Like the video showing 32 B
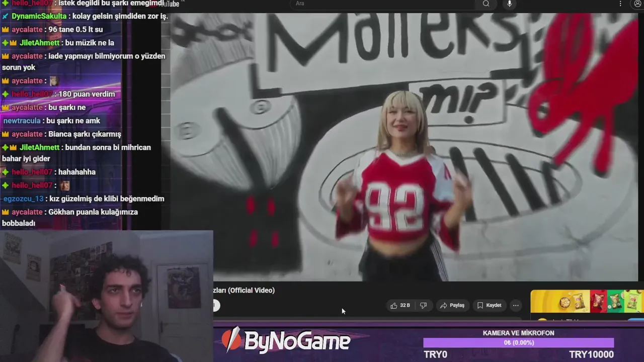The image size is (644, 362). 400,305
